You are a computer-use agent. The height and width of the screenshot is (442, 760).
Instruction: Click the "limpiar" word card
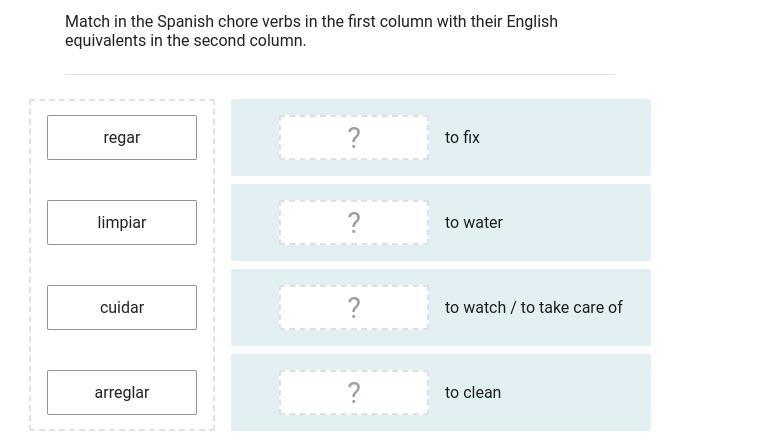click(x=122, y=222)
